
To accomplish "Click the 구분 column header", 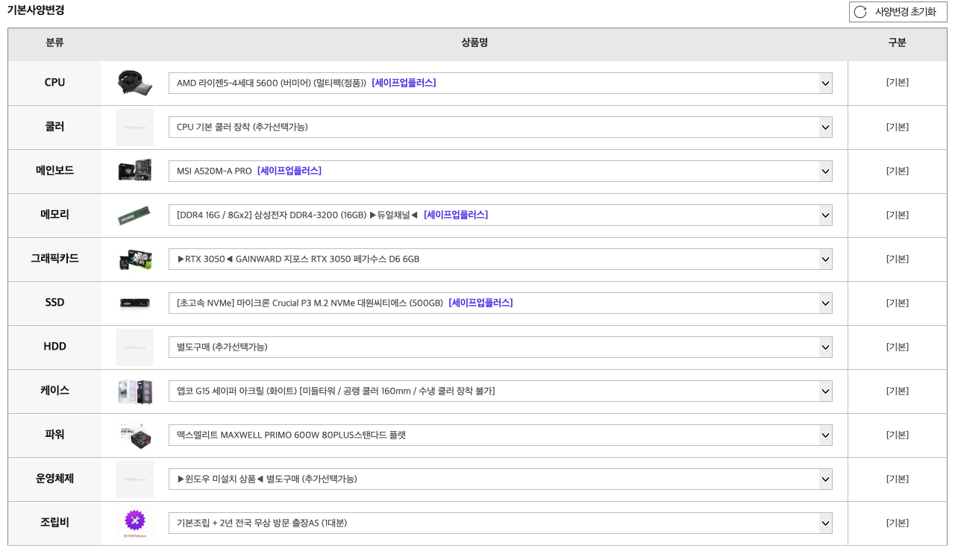I will pyautogui.click(x=898, y=43).
